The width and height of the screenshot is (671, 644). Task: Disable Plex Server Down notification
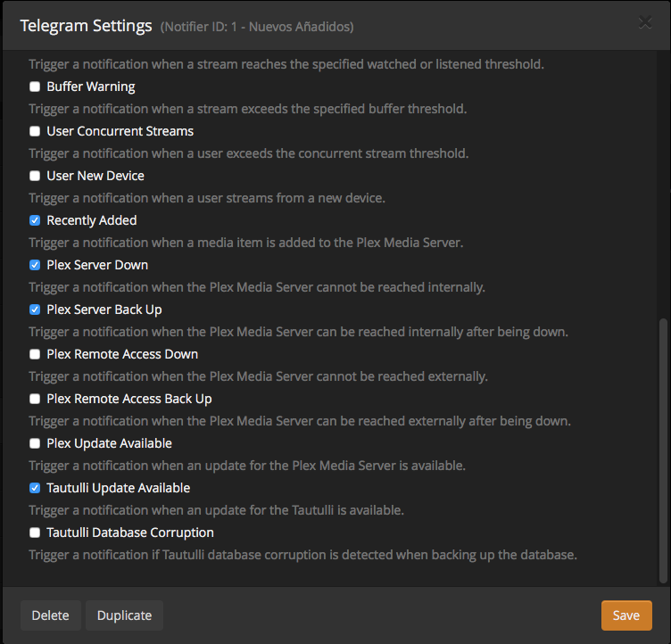[35, 266]
